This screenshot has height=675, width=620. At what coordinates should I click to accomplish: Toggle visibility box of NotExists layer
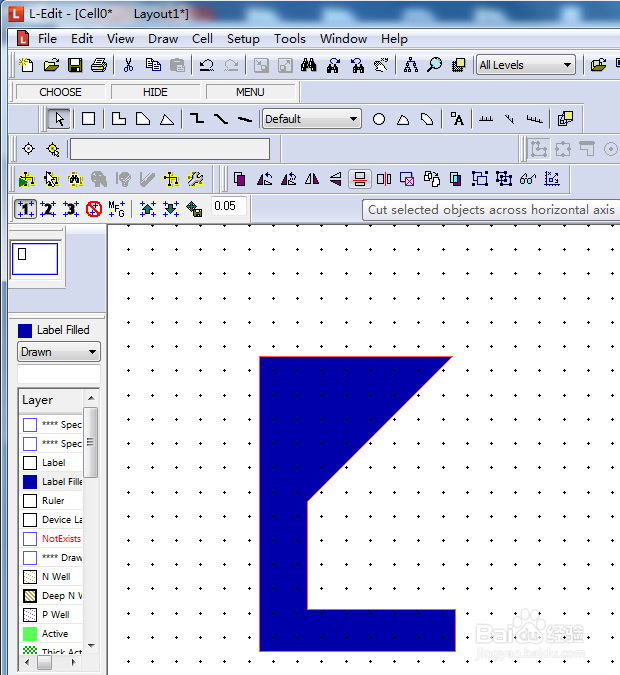click(x=30, y=539)
